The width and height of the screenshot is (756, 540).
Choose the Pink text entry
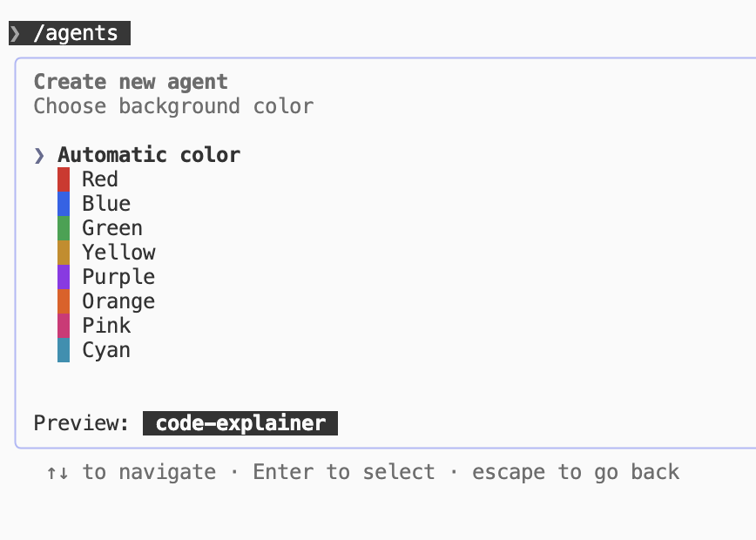coord(106,326)
